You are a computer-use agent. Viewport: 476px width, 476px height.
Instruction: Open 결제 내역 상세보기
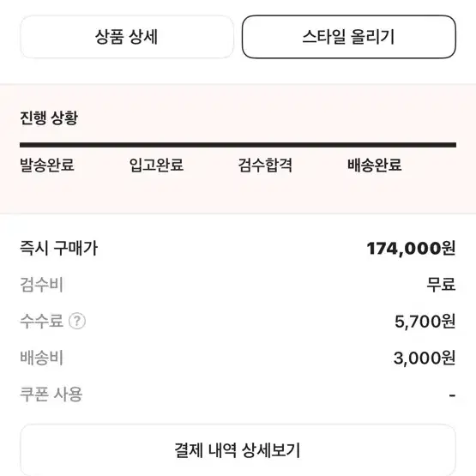(238, 450)
